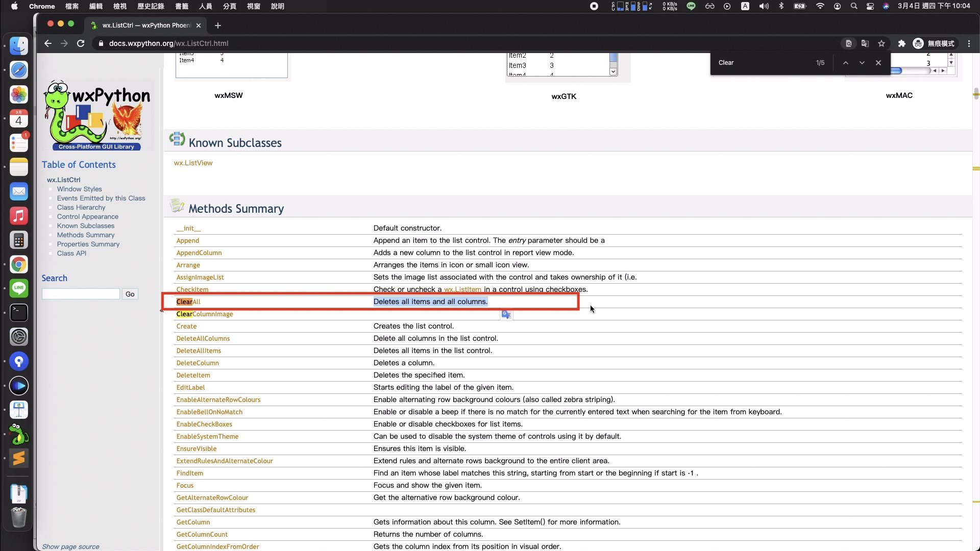980x551 pixels.
Task: Open Mail app in dock
Action: click(x=19, y=192)
